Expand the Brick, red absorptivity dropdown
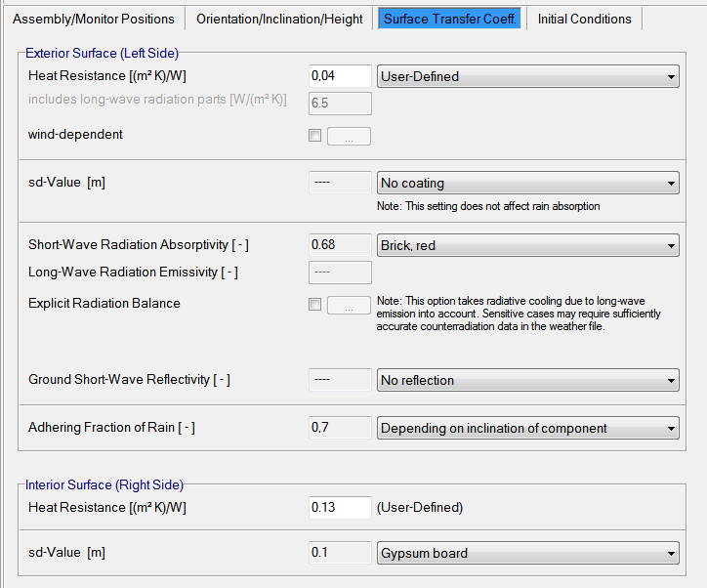Viewport: 707px width, 588px height. click(x=527, y=246)
